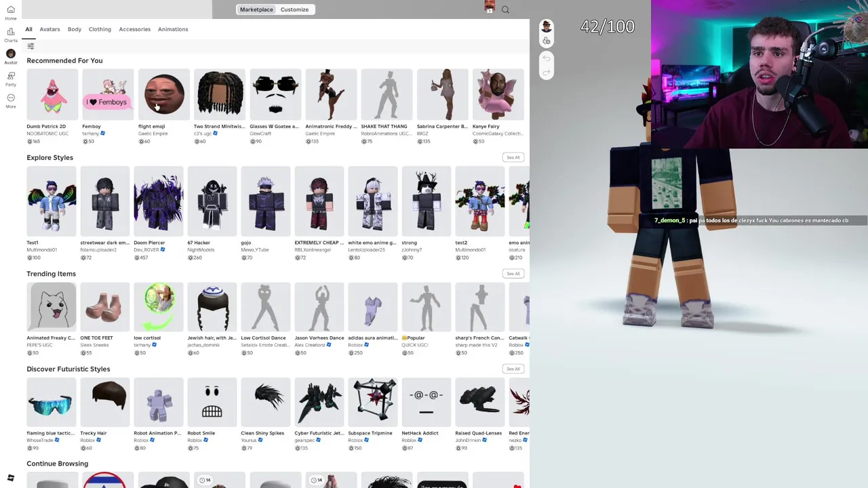Open the strong style thumbnail
This screenshot has height=488, width=868.
(427, 201)
